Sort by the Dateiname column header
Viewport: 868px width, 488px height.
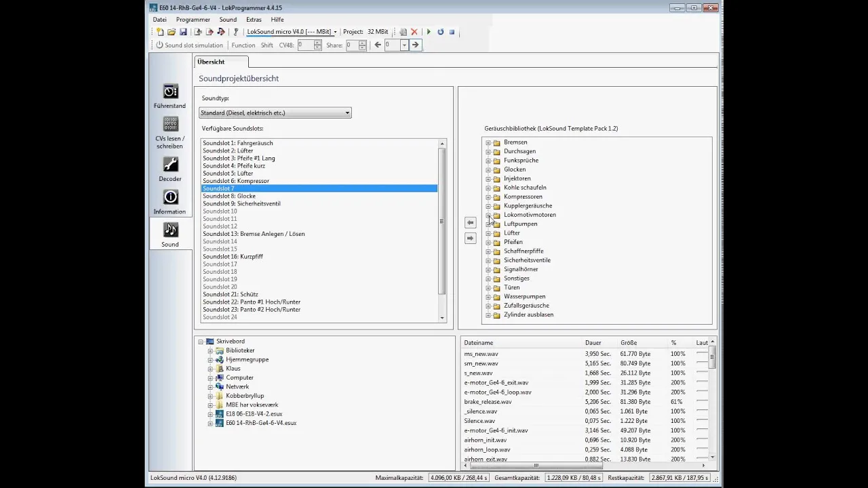[522, 343]
